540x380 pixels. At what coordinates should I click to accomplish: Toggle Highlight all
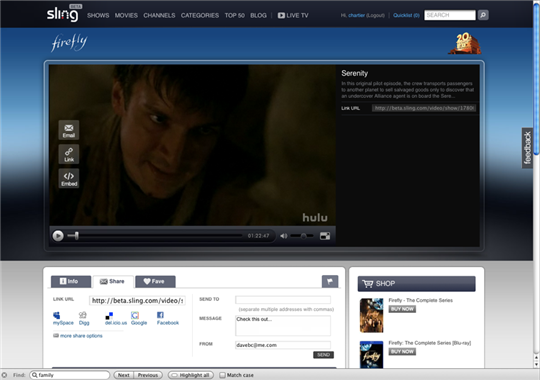tap(191, 375)
